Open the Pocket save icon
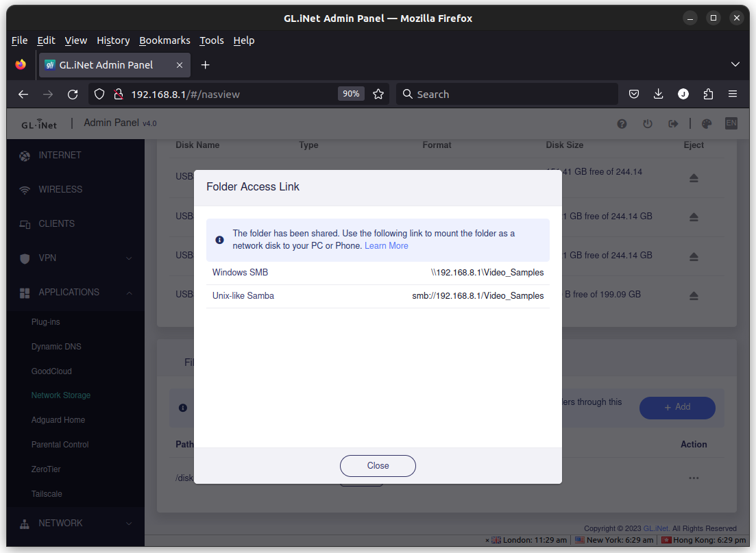 [x=634, y=95]
